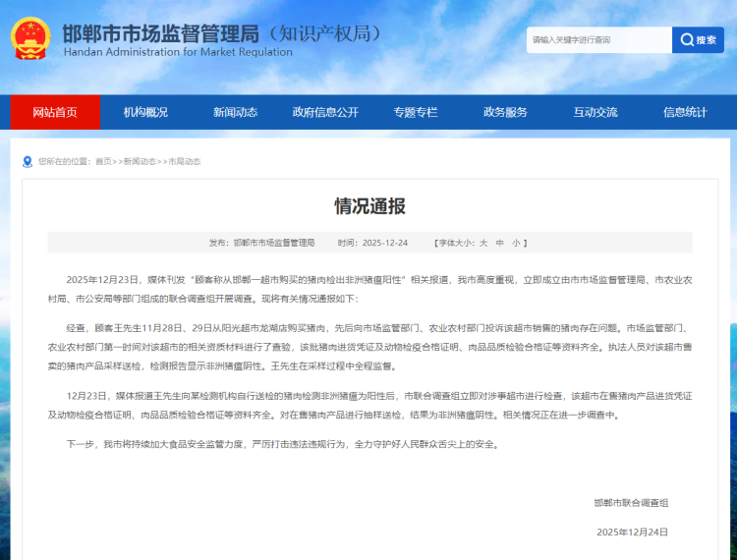
Task: Open the 网站首页 home tab
Action: (x=54, y=112)
